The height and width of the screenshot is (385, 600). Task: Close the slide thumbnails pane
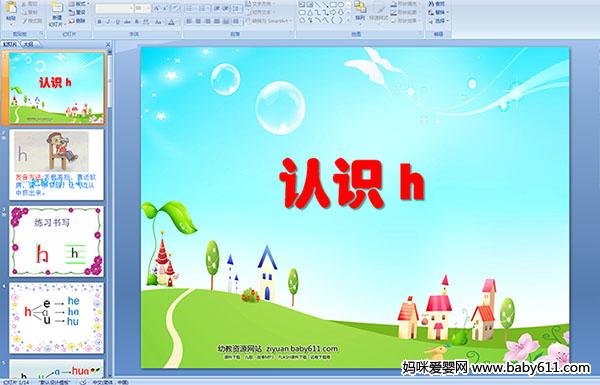(108, 44)
